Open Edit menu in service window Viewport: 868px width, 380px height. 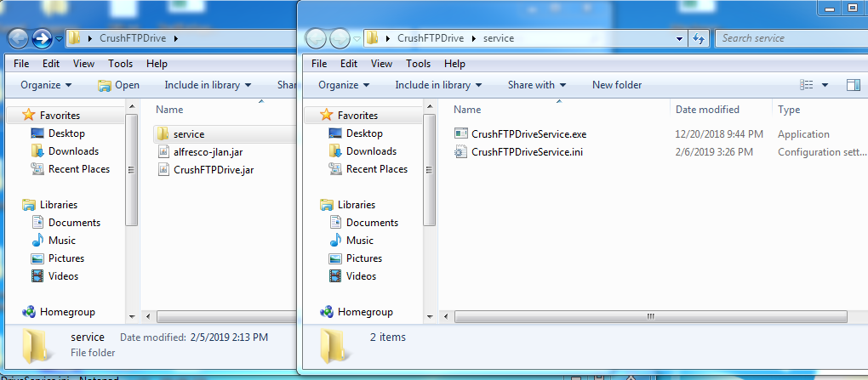pos(349,64)
